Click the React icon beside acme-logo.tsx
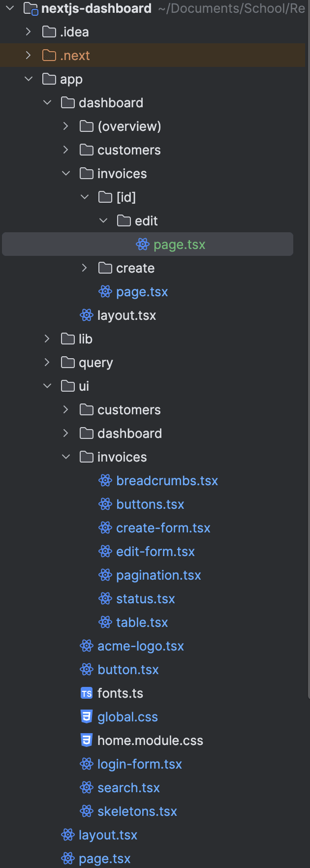Image resolution: width=310 pixels, height=868 pixels. [87, 646]
